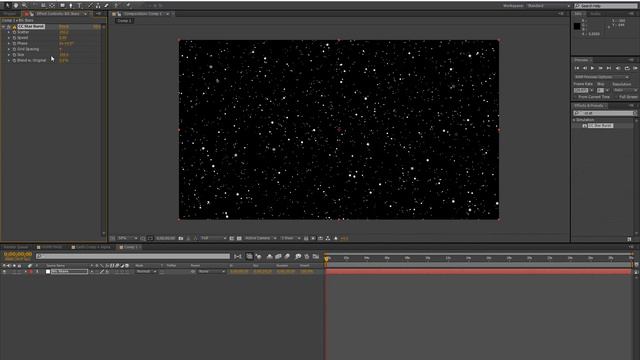Open Active Camera view dropdown
Image resolution: width=640 pixels, height=360 pixels.
(x=260, y=238)
